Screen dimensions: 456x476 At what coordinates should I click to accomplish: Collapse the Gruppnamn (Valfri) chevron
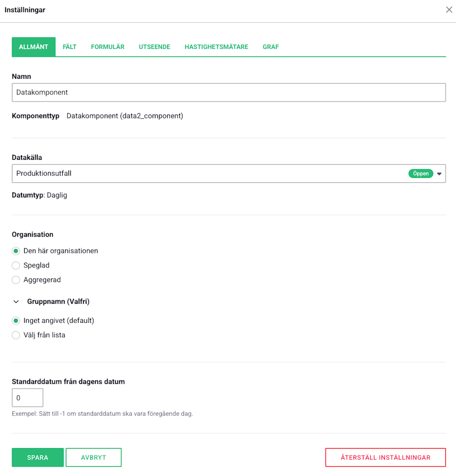16,302
